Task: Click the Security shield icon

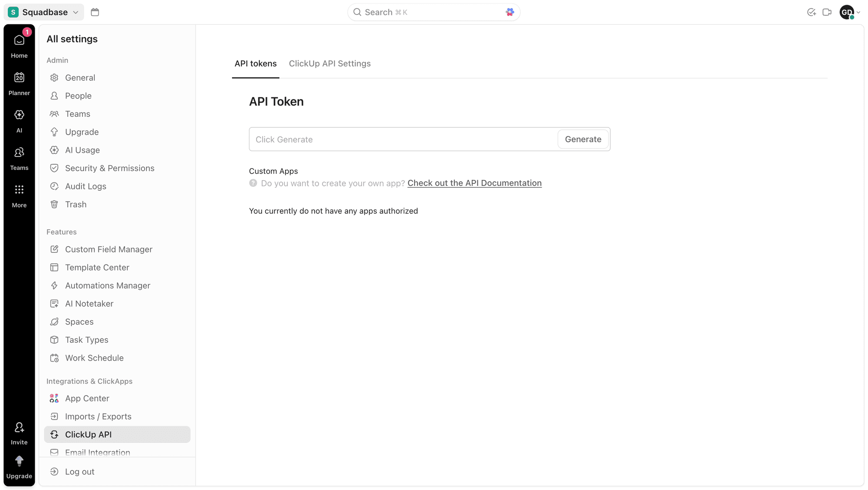Action: 54,168
